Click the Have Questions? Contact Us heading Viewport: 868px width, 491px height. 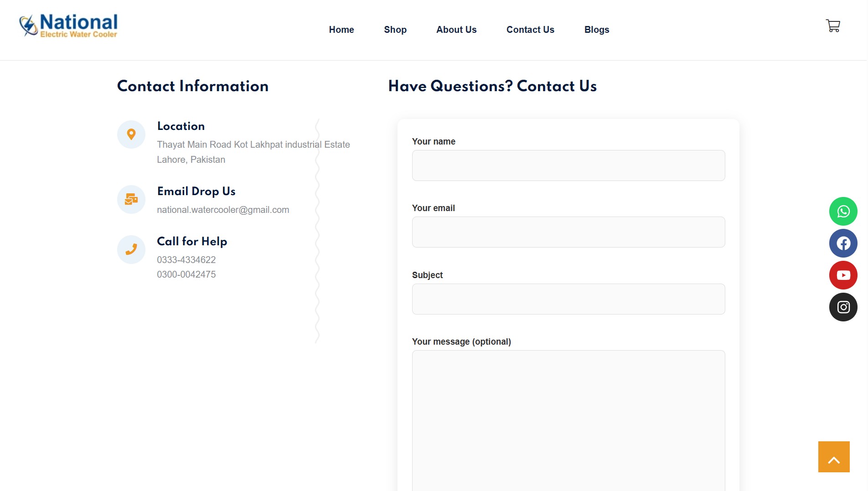(x=492, y=86)
